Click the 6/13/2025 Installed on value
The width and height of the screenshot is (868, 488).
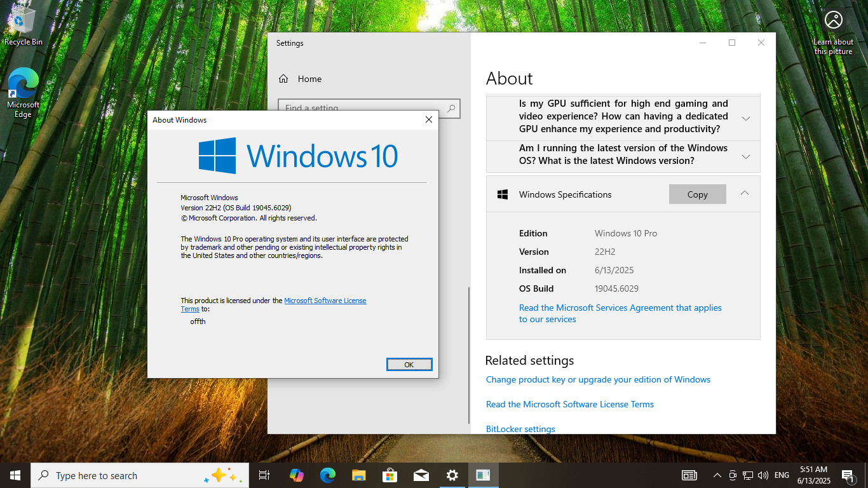pos(614,270)
